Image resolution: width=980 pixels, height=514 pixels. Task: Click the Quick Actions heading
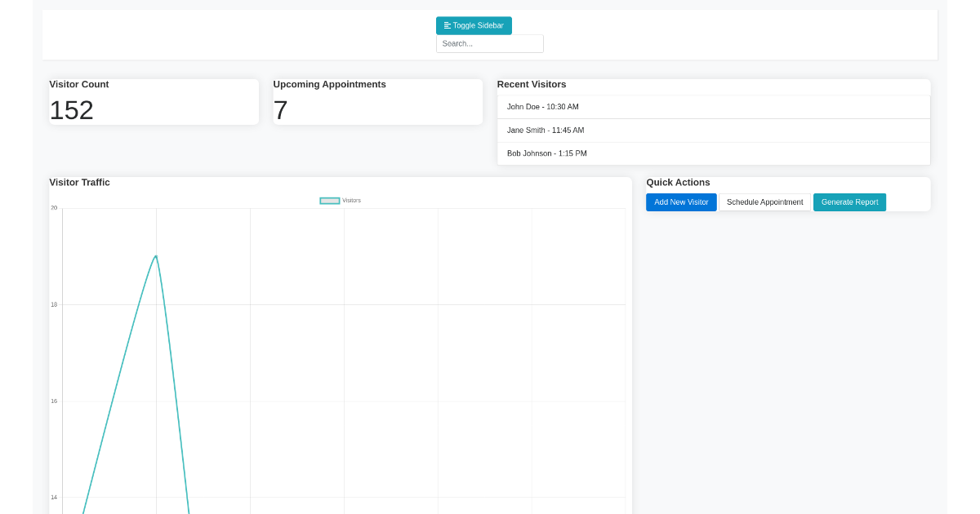click(x=678, y=182)
